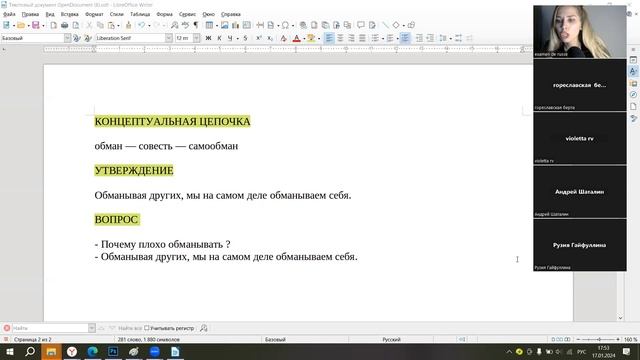Click the Print Preview icon
Viewport: 640px width, 360px height.
(76, 25)
